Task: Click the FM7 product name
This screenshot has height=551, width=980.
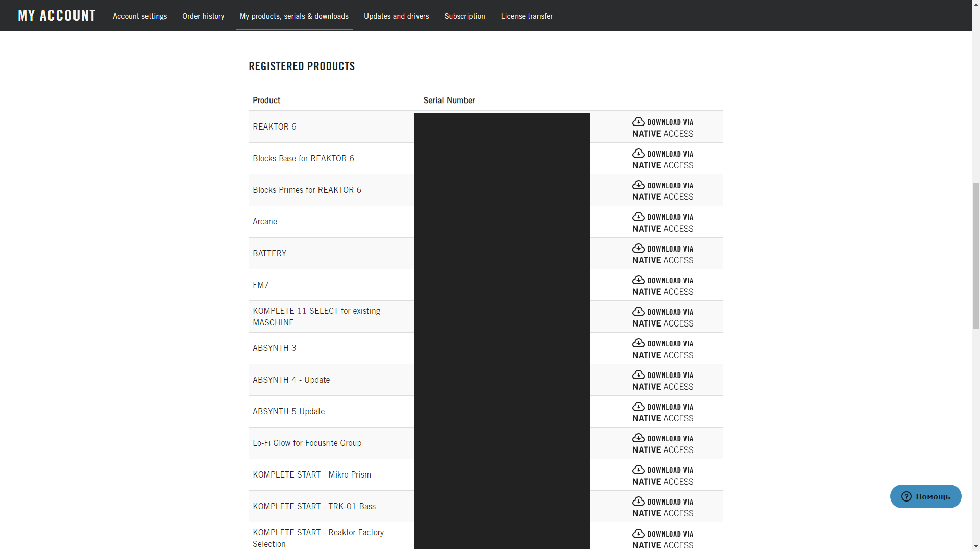Action: coord(261,285)
